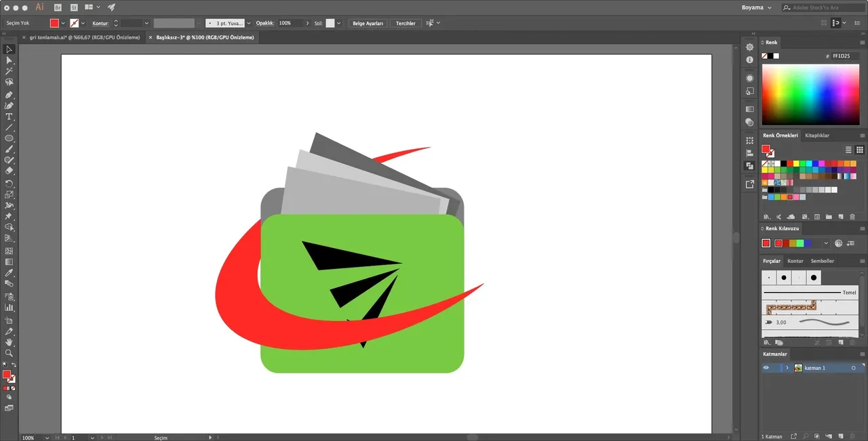Open the fill color dropdown
The height and width of the screenshot is (441, 868).
pos(64,23)
